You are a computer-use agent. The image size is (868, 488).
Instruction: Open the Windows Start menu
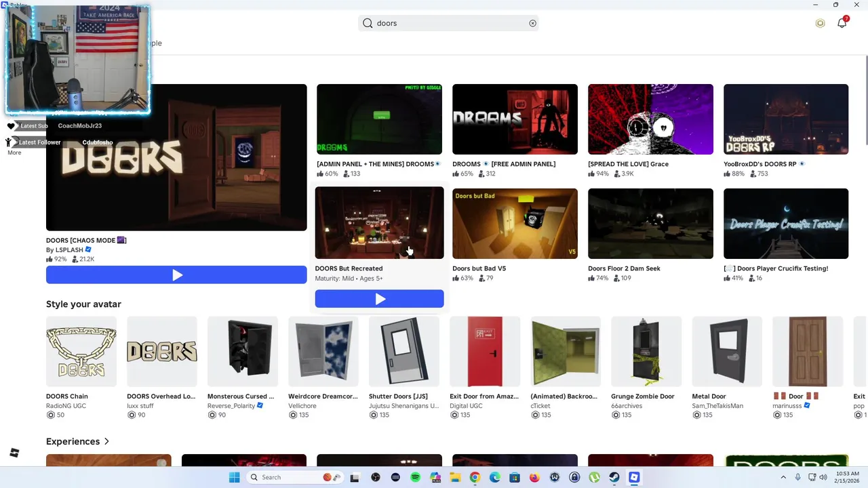(234, 477)
